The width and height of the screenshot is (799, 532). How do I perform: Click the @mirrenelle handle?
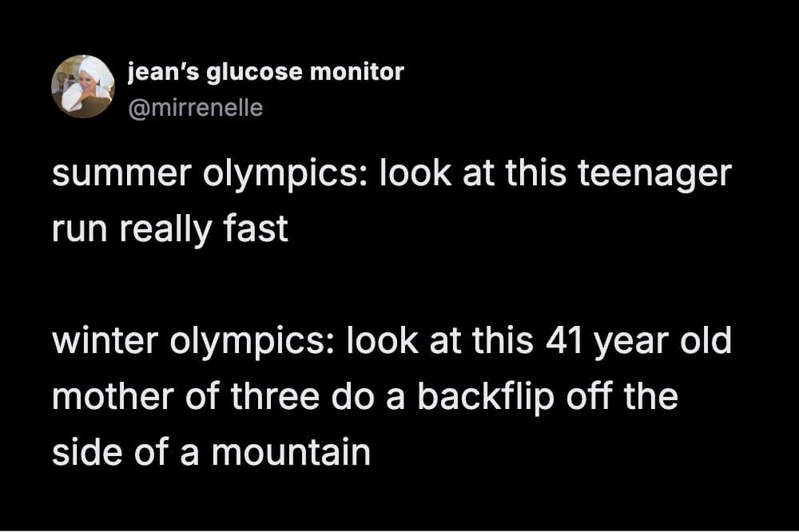[x=195, y=106]
